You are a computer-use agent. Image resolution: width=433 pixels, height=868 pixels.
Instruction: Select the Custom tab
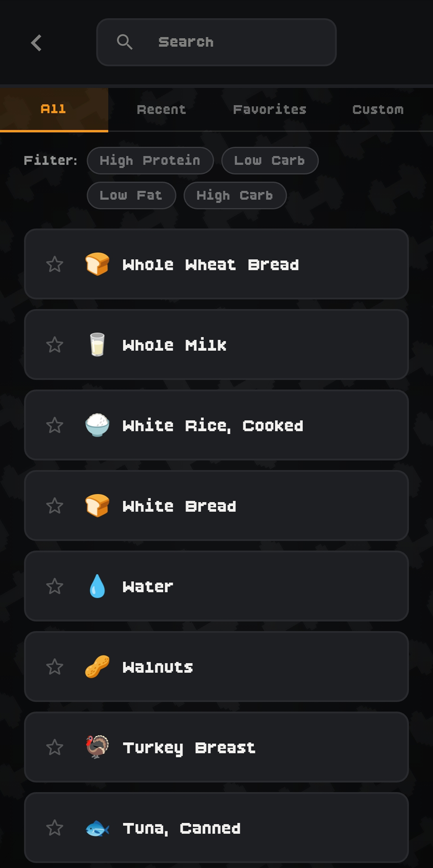(x=378, y=110)
